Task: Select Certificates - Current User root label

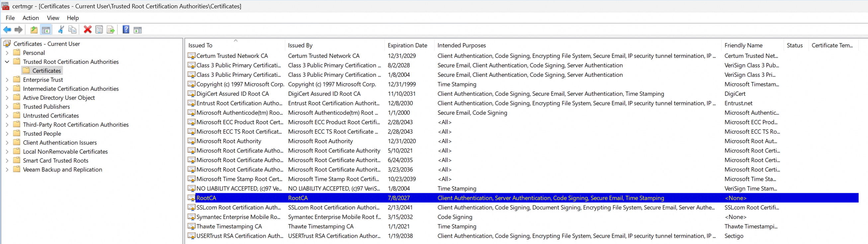Action: [47, 44]
